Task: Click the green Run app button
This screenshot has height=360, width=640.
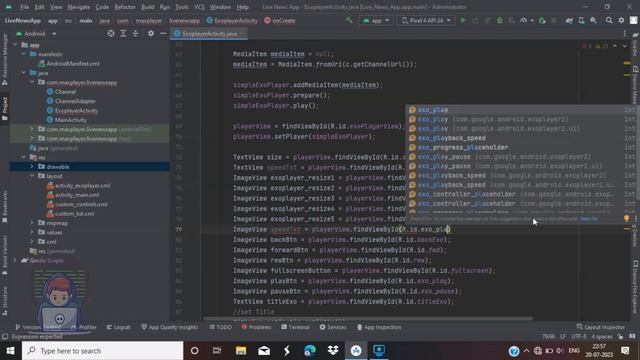Action: tap(463, 20)
